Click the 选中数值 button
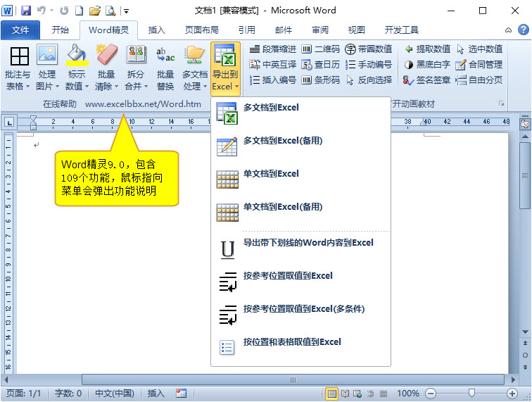The image size is (532, 402). click(x=479, y=49)
